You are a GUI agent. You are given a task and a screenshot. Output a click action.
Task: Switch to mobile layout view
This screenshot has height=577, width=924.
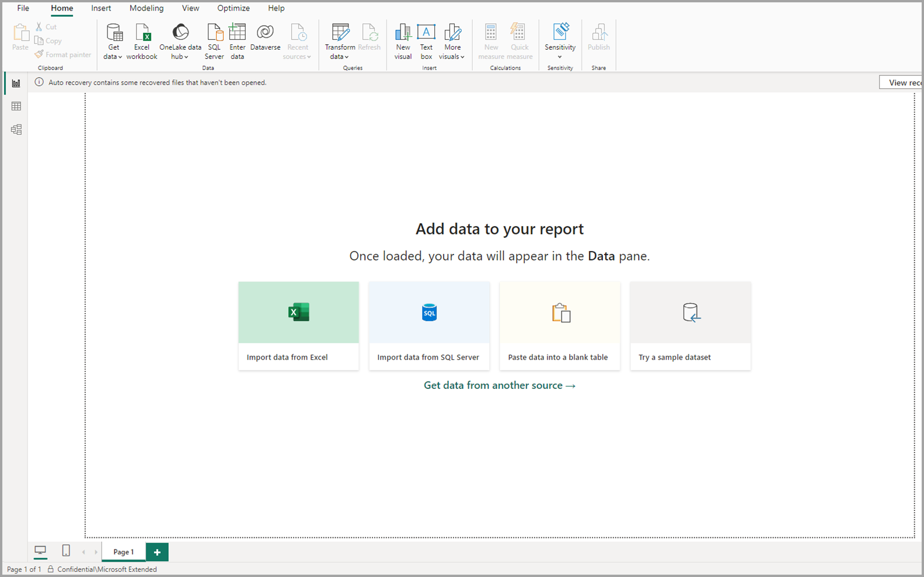(x=66, y=551)
